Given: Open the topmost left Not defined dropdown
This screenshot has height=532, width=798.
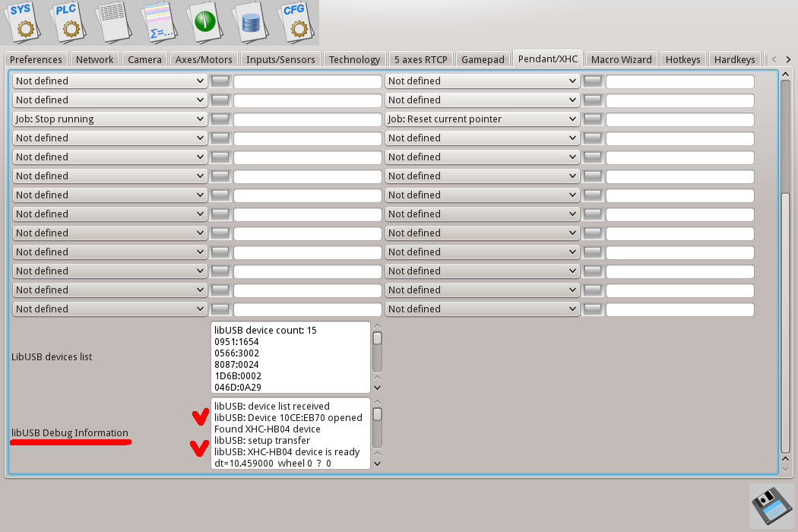Looking at the screenshot, I should pyautogui.click(x=110, y=81).
